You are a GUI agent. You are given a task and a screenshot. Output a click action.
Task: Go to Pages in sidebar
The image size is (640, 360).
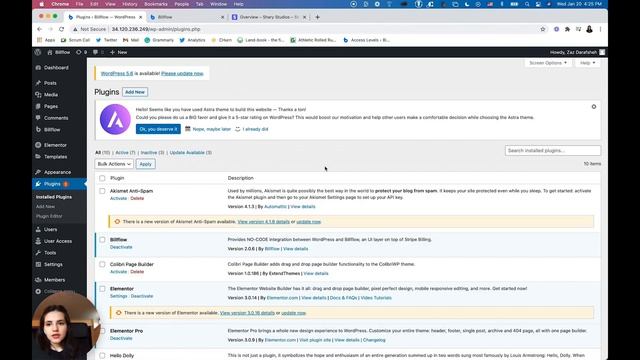point(51,106)
